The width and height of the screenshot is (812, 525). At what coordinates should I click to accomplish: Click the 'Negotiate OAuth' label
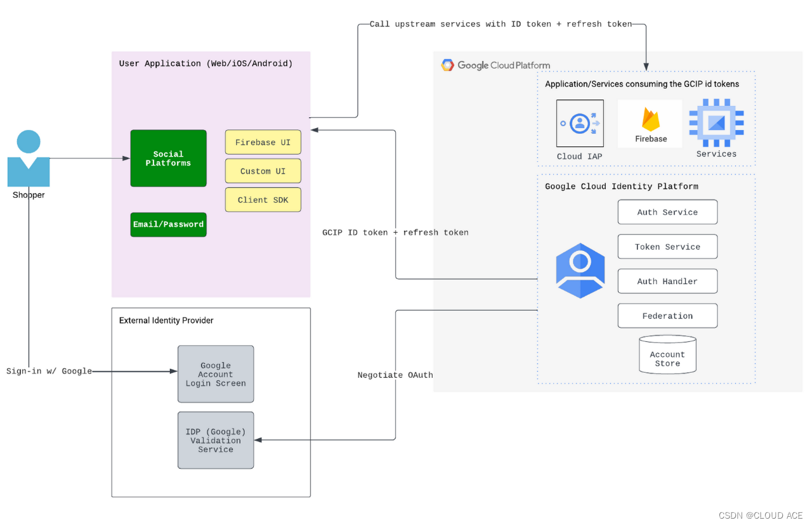pyautogui.click(x=395, y=375)
